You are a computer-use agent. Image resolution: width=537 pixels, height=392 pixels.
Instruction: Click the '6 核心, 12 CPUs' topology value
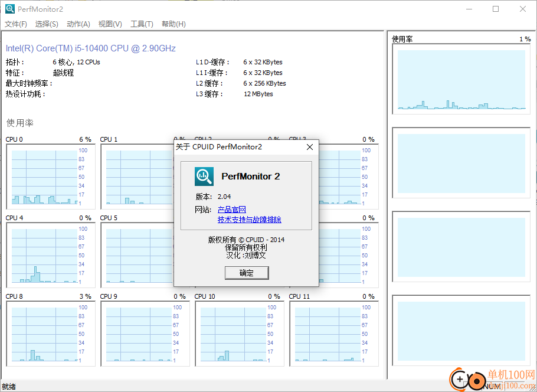click(76, 62)
